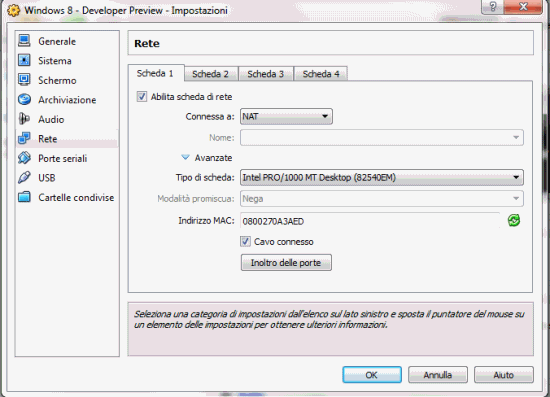Screen dimensions: 550x397
Task: Click the Avanzate label text
Action: pos(213,158)
